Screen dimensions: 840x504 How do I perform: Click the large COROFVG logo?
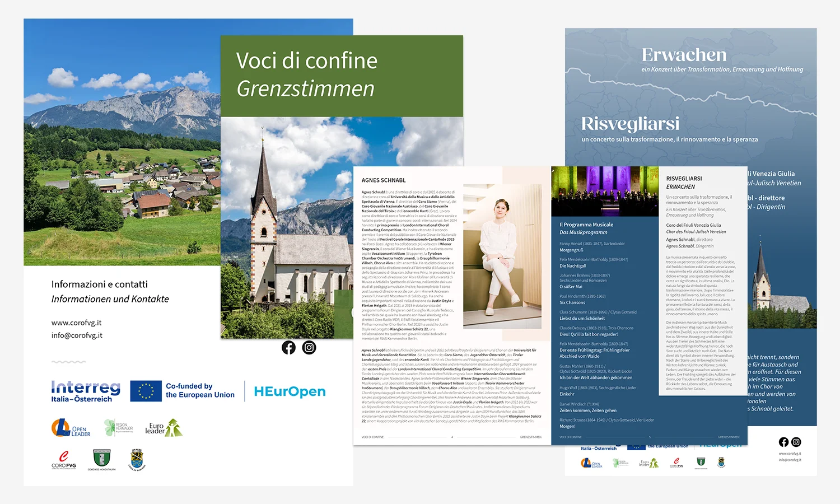(64, 460)
